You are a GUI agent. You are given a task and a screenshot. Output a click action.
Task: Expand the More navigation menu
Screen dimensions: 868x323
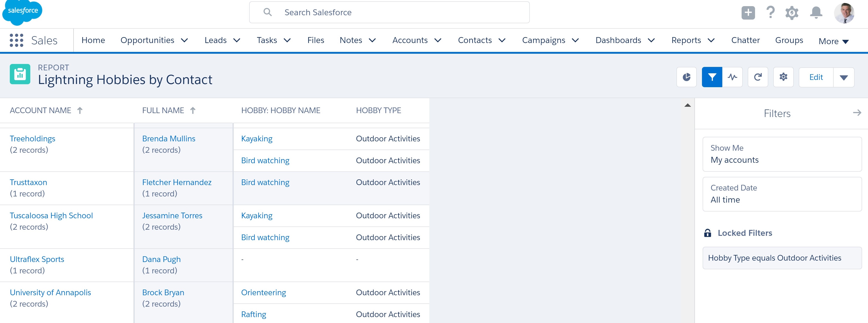[833, 41]
